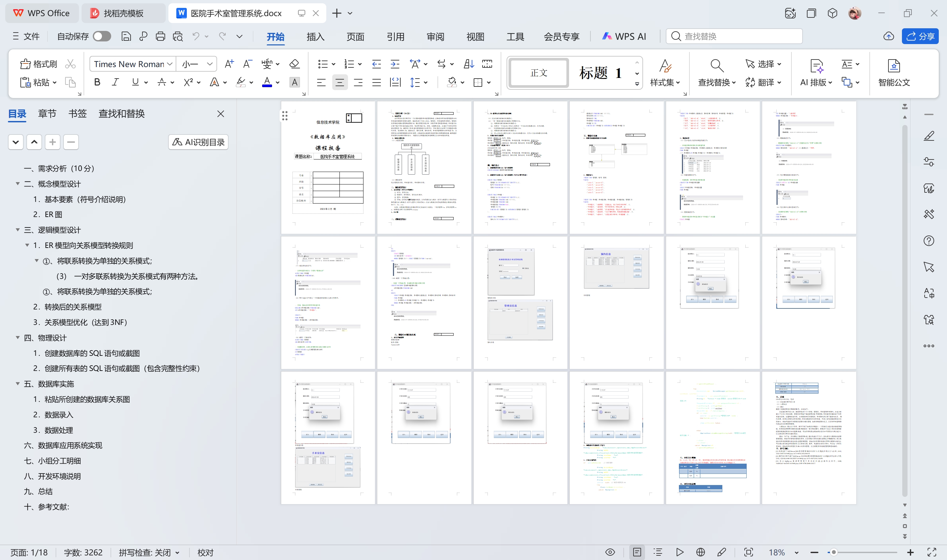This screenshot has height=560, width=947.
Task: Toggle the 自动保存 switch
Action: [x=102, y=36]
